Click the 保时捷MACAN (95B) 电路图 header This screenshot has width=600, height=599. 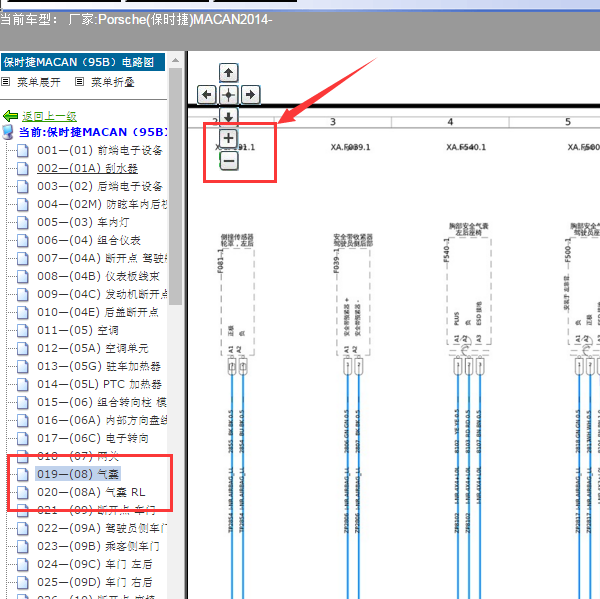pyautogui.click(x=83, y=62)
